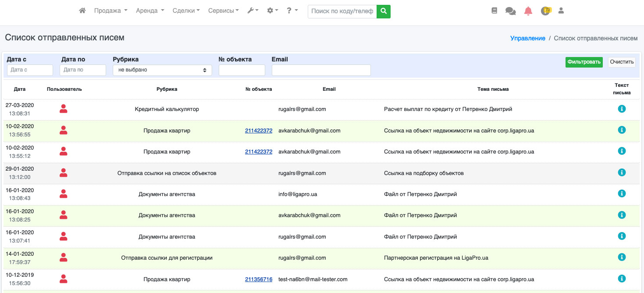Open the Сервисы menu
The image size is (644, 293).
click(223, 11)
